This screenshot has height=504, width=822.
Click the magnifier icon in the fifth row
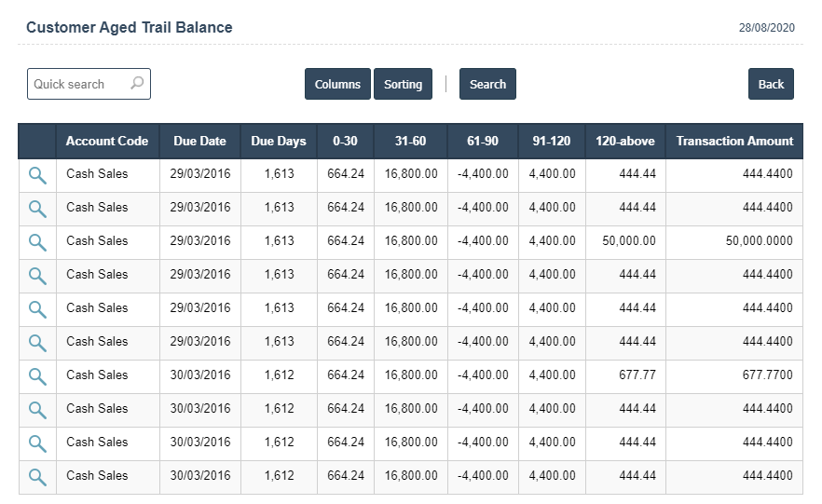pyautogui.click(x=37, y=309)
